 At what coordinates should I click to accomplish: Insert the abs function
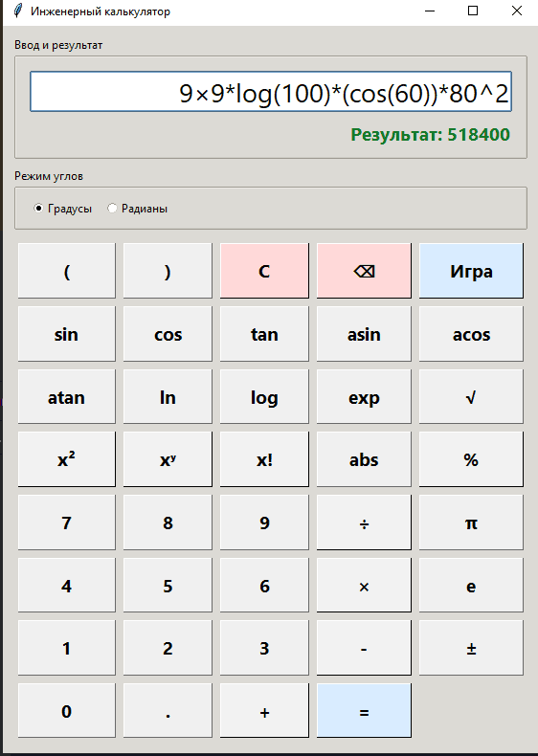(x=364, y=459)
